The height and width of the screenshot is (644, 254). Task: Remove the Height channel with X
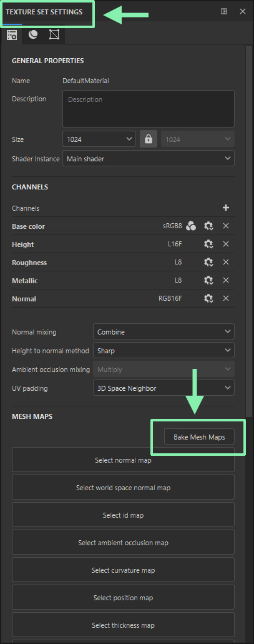pyautogui.click(x=226, y=244)
